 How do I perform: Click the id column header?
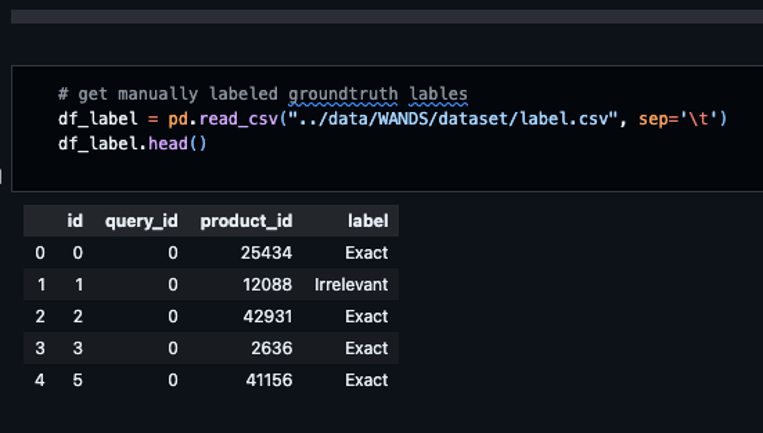[74, 221]
